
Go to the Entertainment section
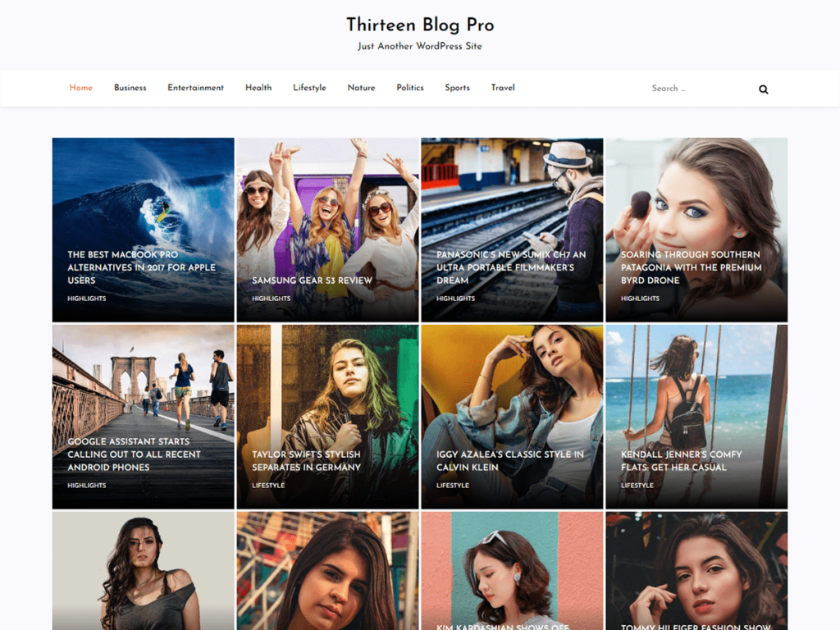point(195,88)
